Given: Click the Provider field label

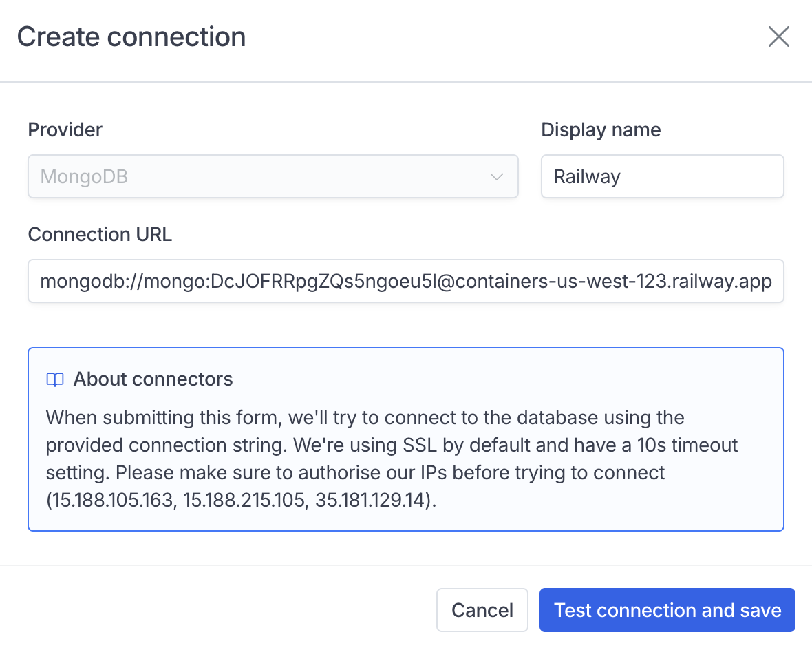Looking at the screenshot, I should click(65, 129).
